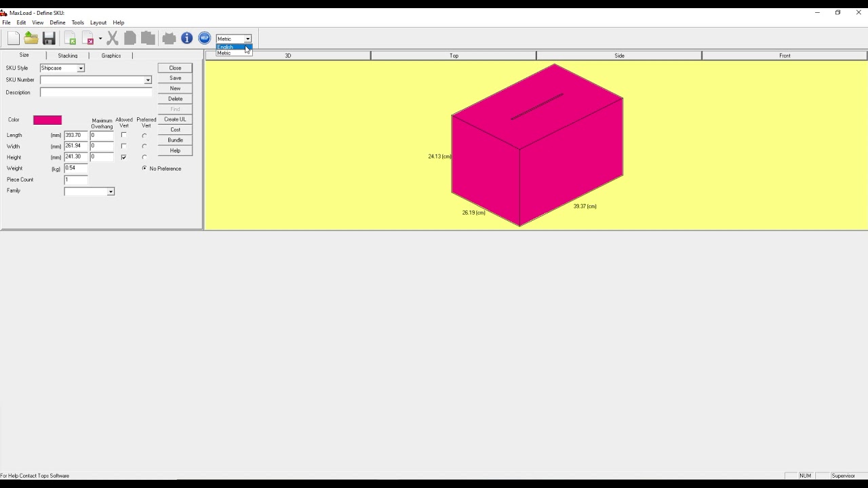Viewport: 868px width, 488px height.
Task: Click the Cut scissors icon
Action: (113, 39)
